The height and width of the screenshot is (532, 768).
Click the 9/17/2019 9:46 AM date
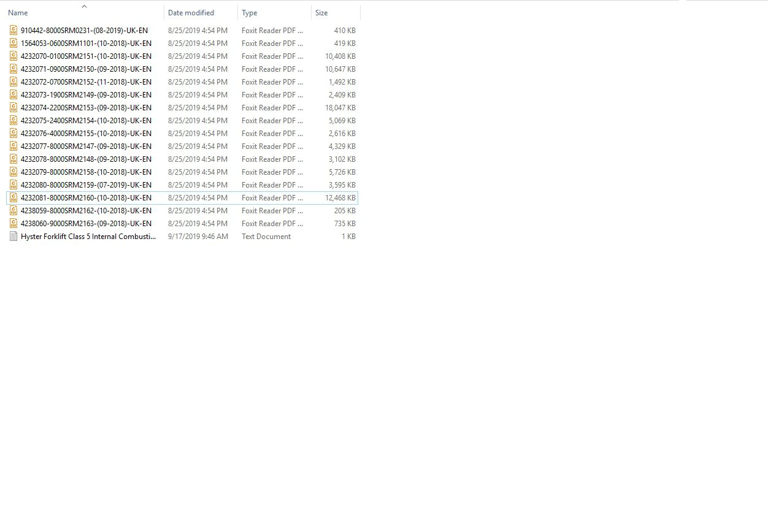(198, 236)
